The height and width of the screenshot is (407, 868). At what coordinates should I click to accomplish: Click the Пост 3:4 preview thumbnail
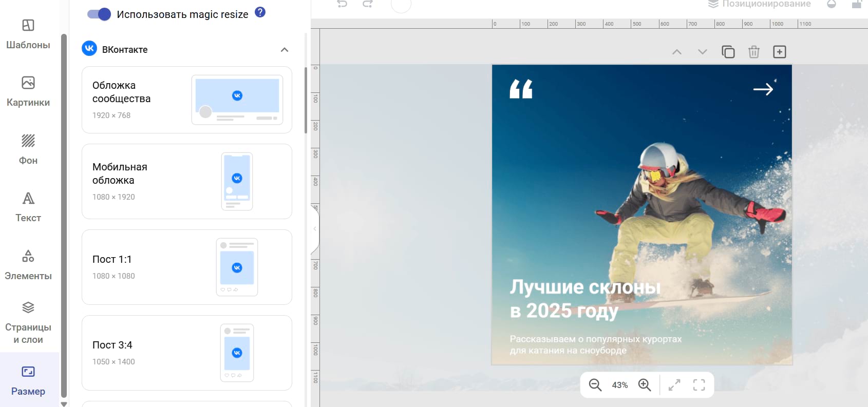pyautogui.click(x=237, y=353)
